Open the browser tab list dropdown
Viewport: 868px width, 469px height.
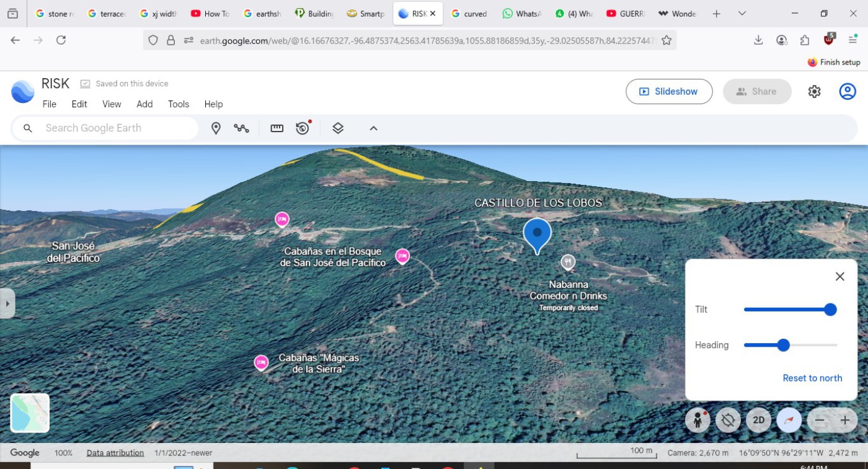pos(742,14)
